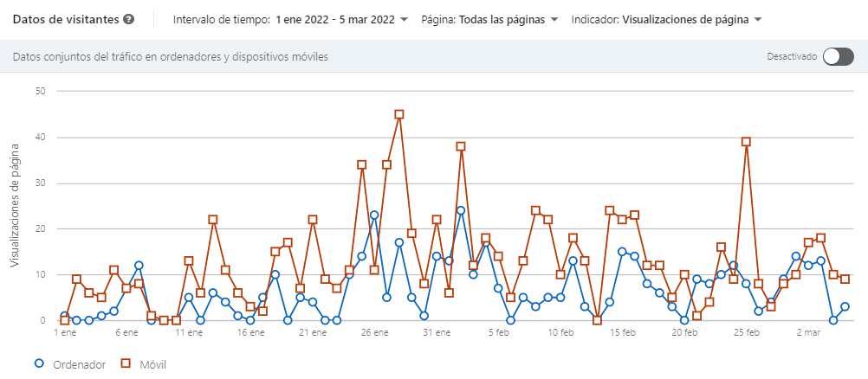
Task: Click the Móvil legend label
Action: 151,364
